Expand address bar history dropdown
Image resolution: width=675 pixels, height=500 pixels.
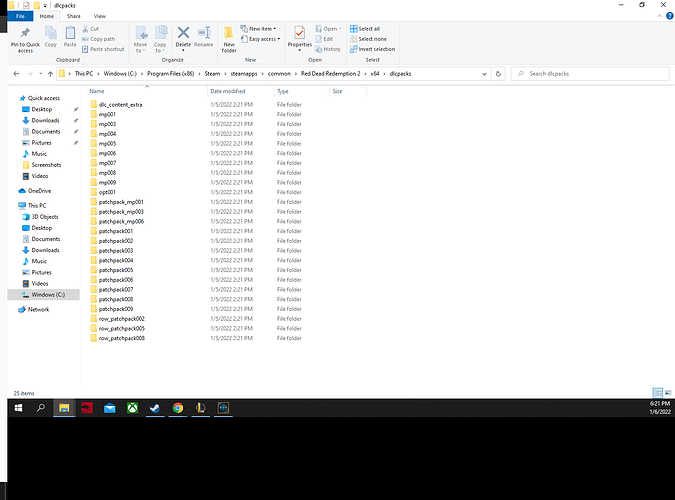tap(484, 74)
